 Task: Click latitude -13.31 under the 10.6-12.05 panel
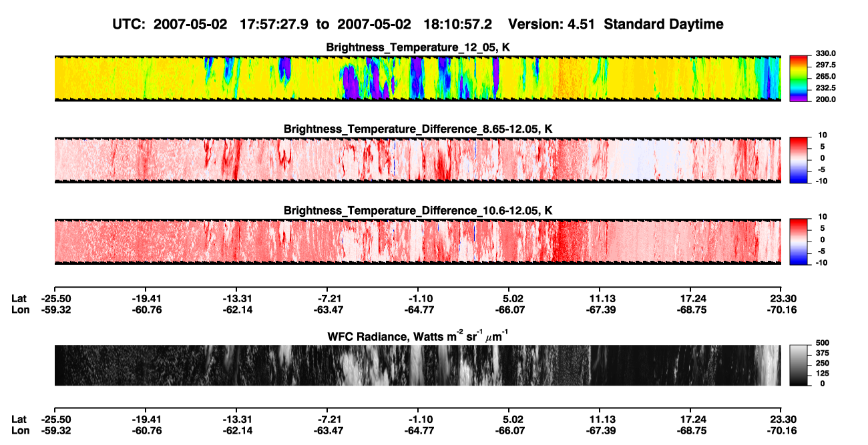[236, 298]
